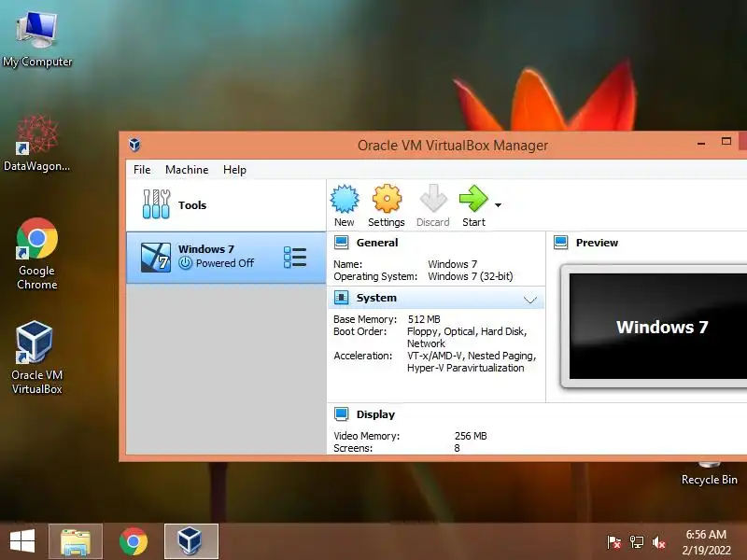Click the General section monitor icon
This screenshot has width=747, height=560.
click(341, 243)
